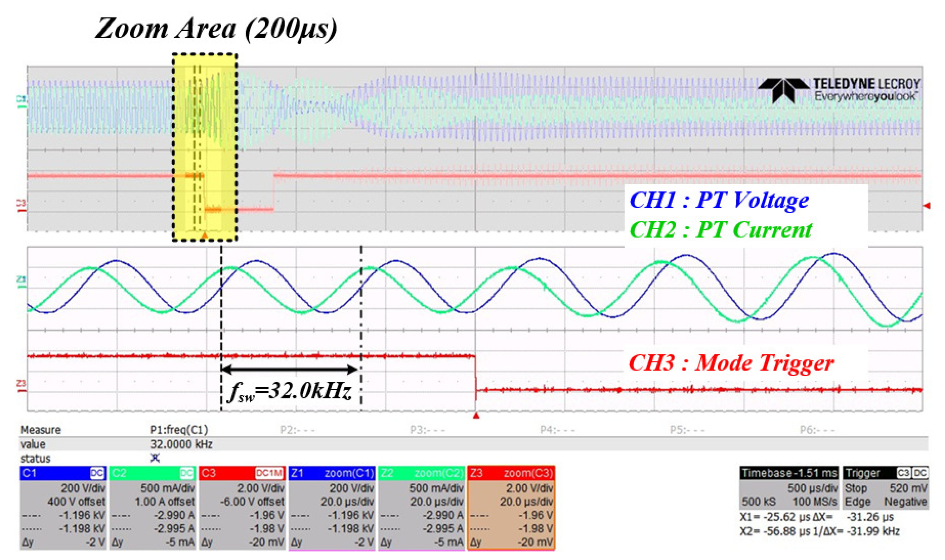Open the P1:freq(C1) measurement setup

(x=179, y=430)
